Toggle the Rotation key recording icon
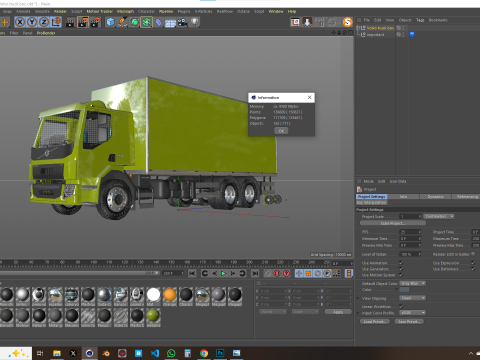The image size is (480, 360). point(318,273)
